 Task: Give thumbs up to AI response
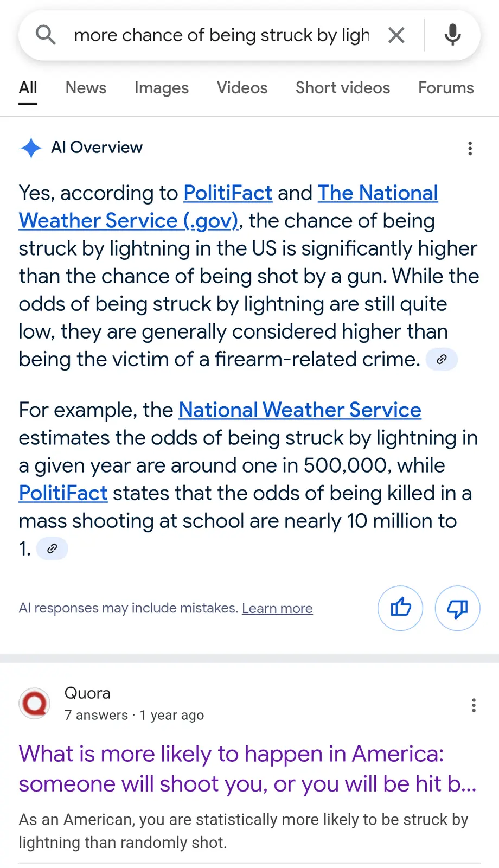click(x=400, y=608)
